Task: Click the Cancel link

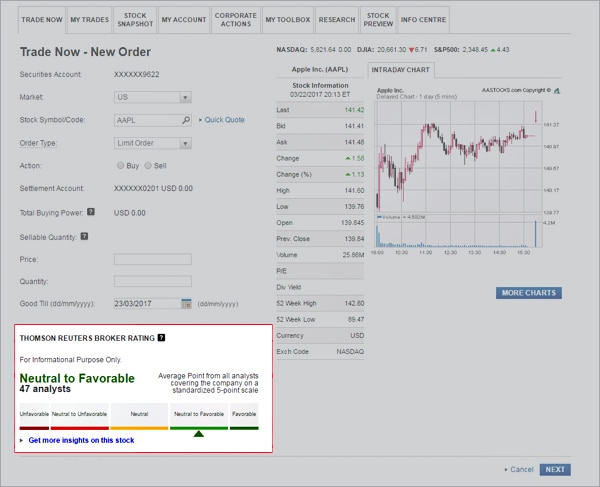Action: (521, 469)
